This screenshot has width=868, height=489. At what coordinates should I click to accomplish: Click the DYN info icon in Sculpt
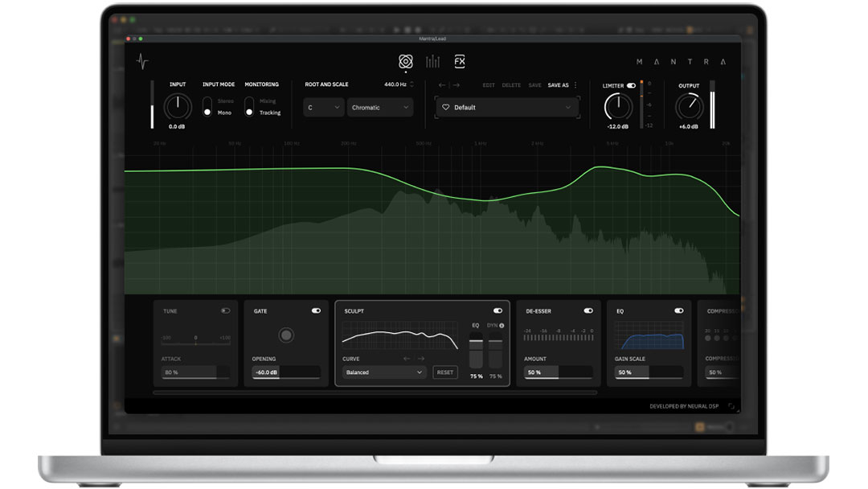pos(502,326)
